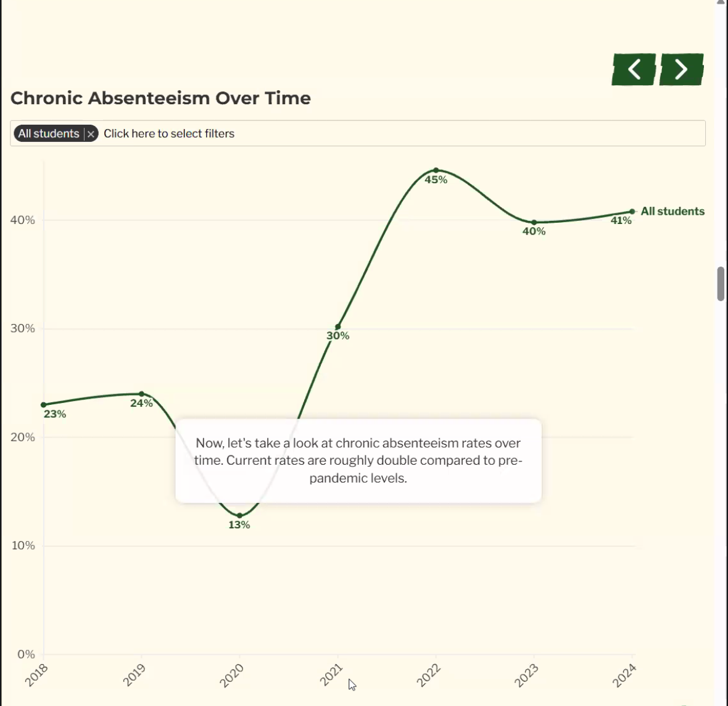The image size is (728, 706).
Task: Click the 2023 data point at 40%
Action: (534, 222)
